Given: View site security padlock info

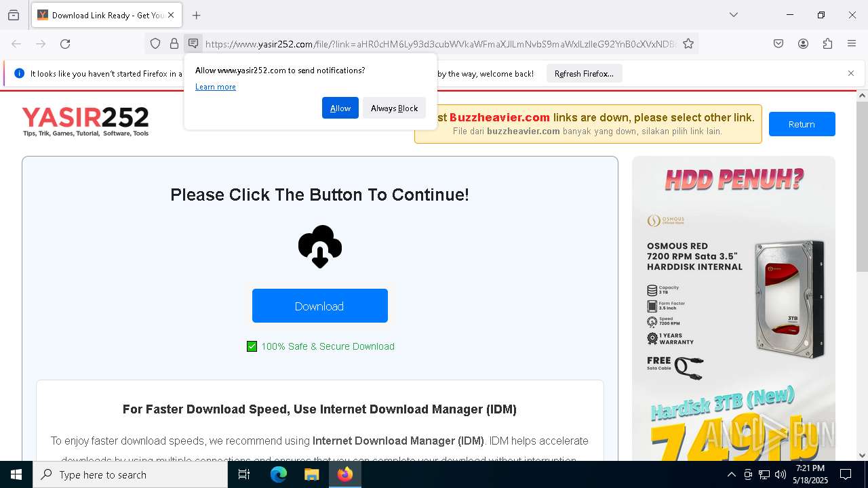Looking at the screenshot, I should [x=174, y=43].
